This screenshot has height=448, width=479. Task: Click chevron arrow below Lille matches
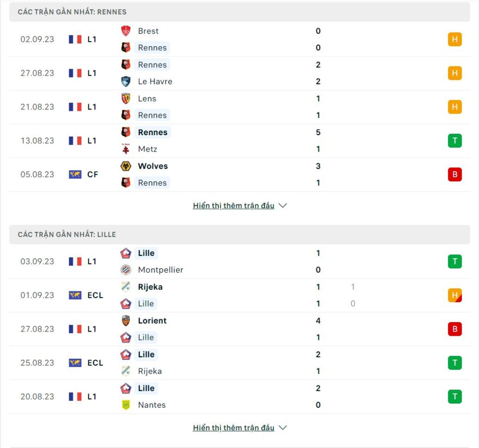click(x=283, y=427)
